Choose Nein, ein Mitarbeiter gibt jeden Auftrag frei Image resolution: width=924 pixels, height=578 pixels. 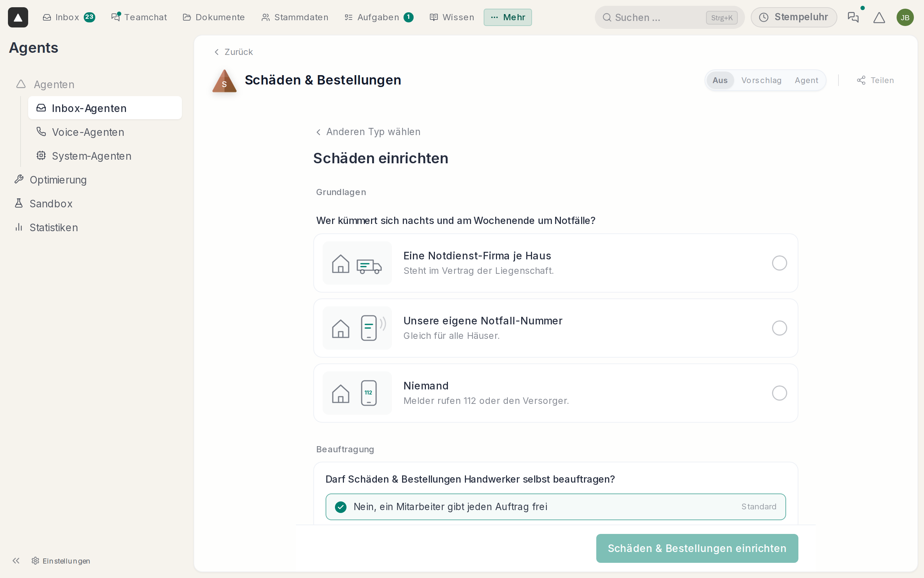click(555, 506)
